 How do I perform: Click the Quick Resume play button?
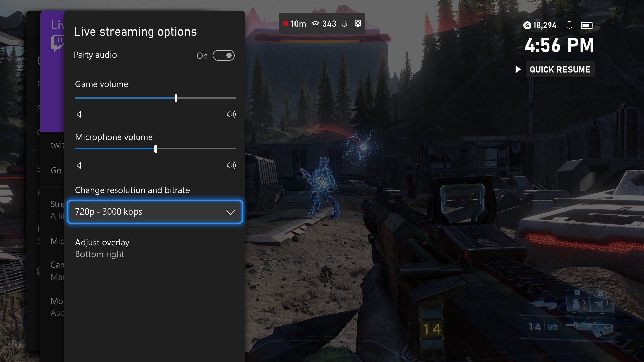click(519, 69)
